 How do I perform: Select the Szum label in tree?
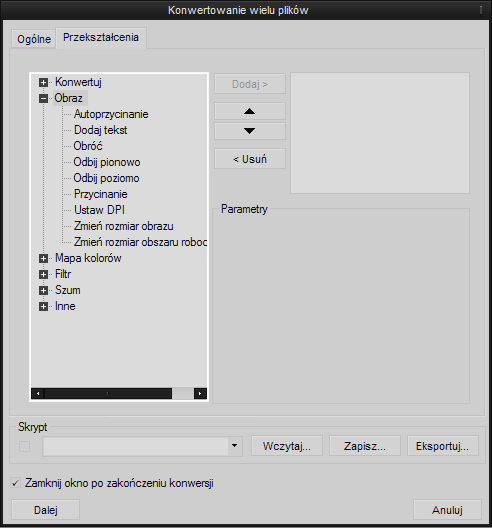click(x=68, y=290)
